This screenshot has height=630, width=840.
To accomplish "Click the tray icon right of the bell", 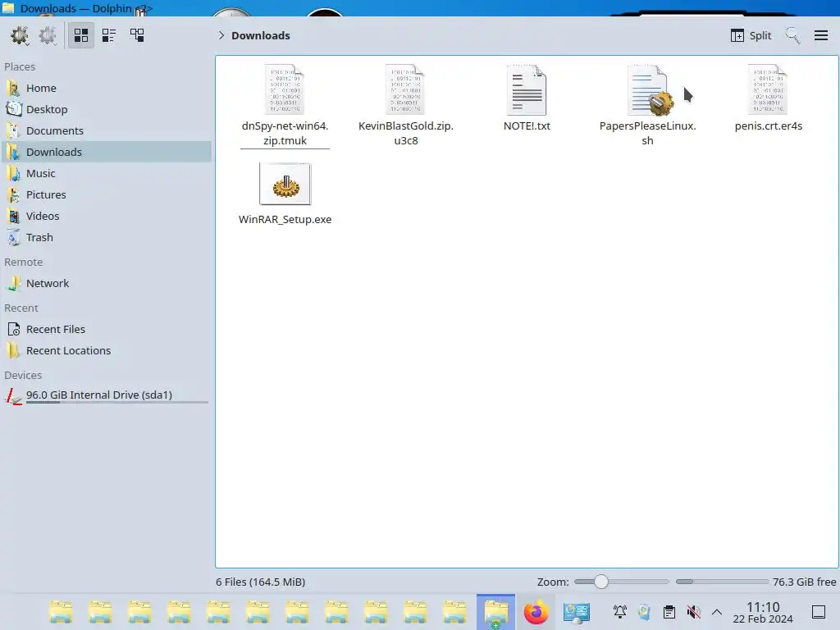I will pos(645,612).
